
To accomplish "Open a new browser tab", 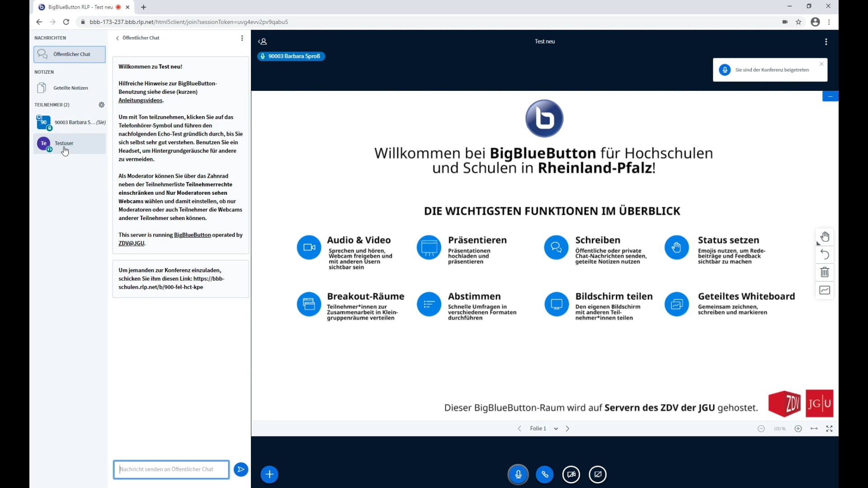I will click(144, 7).
